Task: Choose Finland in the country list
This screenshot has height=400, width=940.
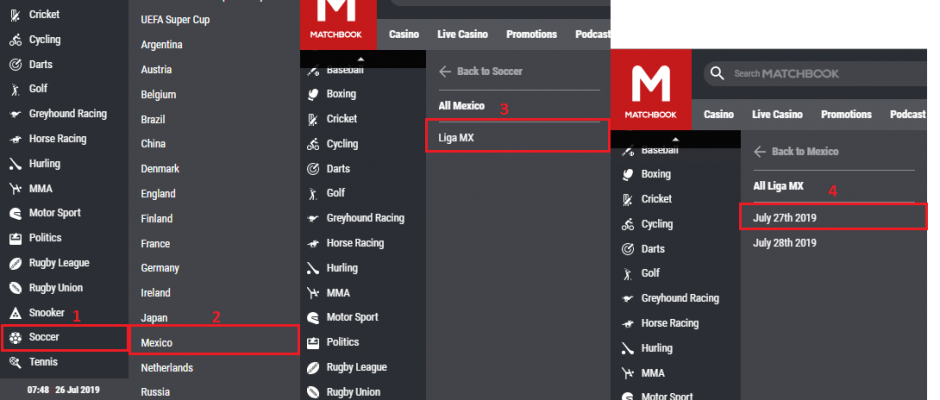Action: tap(156, 219)
